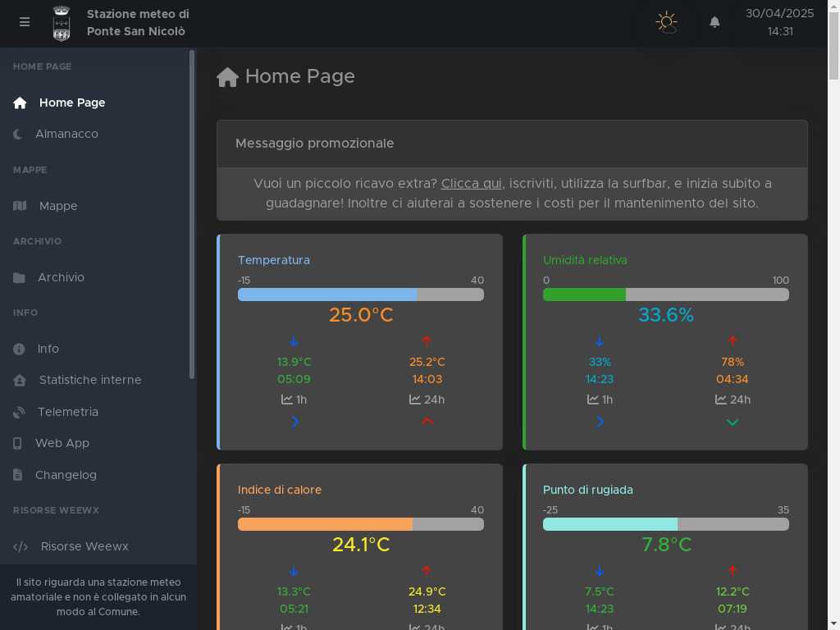
Task: Click the moon icon beside Almanacco
Action: click(x=18, y=134)
